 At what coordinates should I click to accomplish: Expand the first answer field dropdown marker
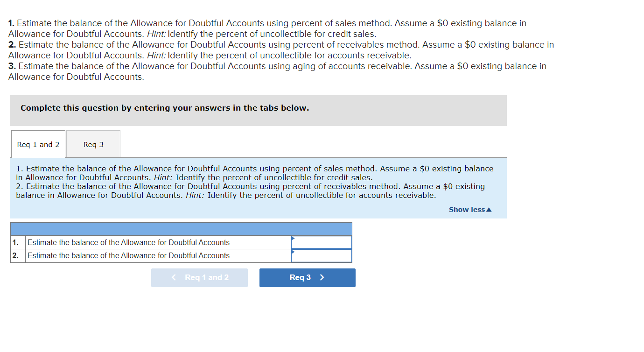click(x=293, y=238)
